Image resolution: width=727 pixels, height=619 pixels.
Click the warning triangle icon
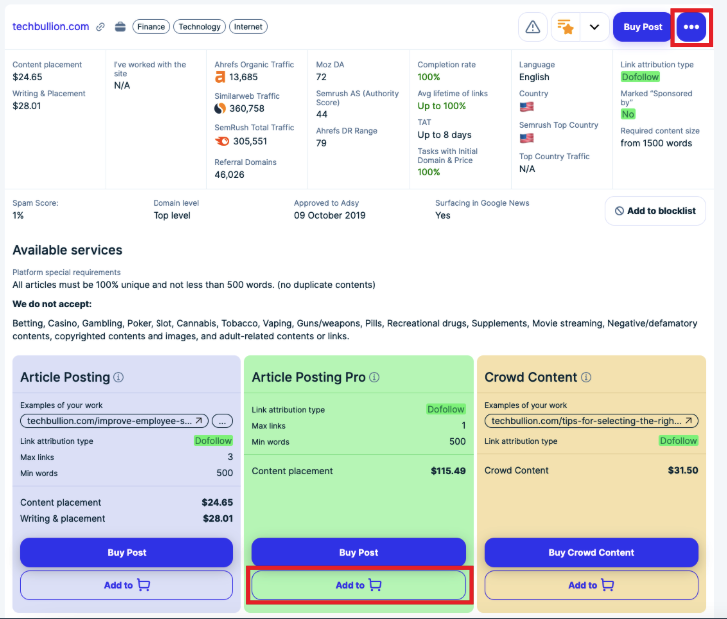click(533, 27)
